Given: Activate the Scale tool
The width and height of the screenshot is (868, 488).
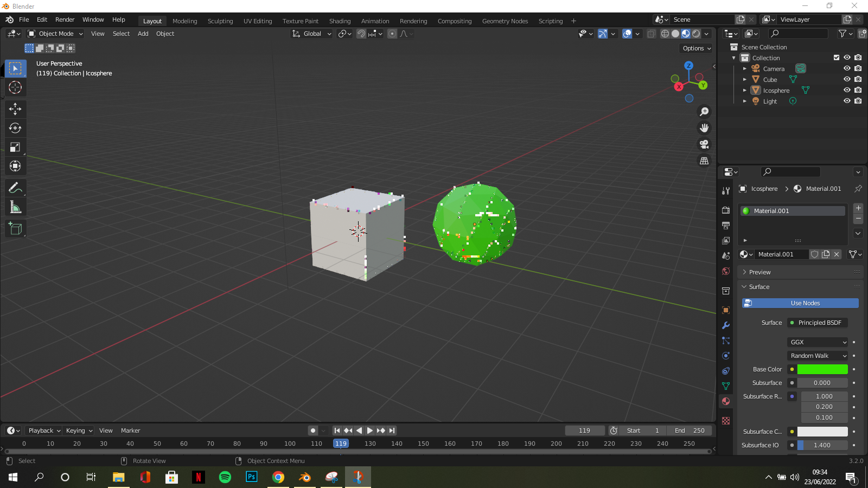Looking at the screenshot, I should click(x=15, y=147).
